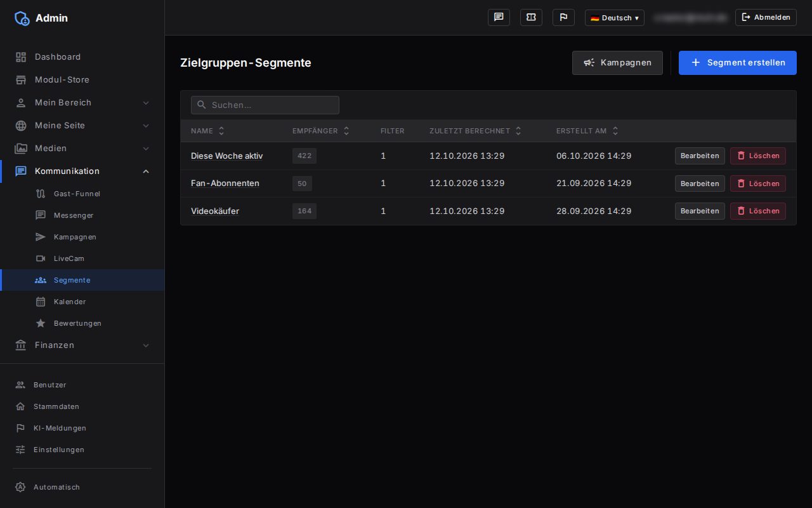Sort by Empfänger column
812x508 pixels.
coord(321,131)
